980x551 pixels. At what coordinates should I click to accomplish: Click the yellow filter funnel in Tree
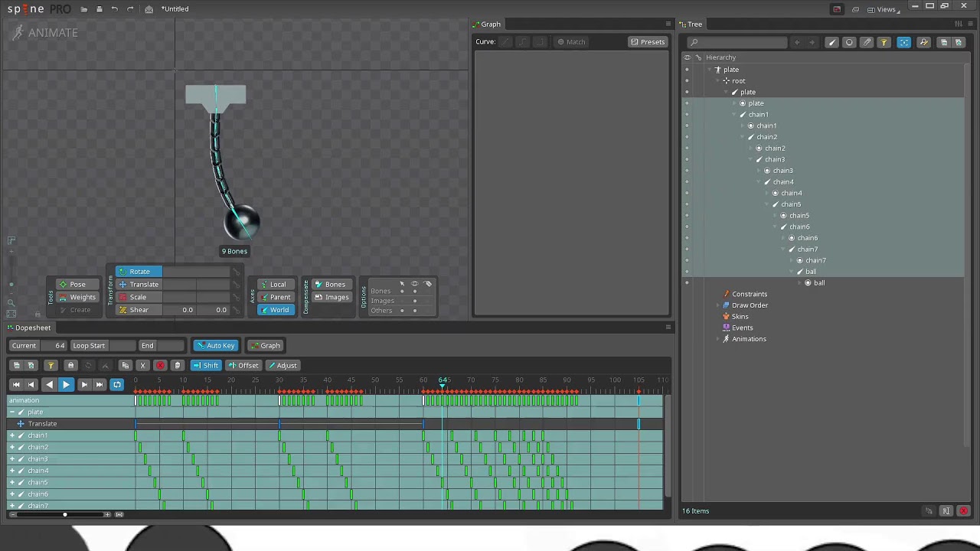(x=884, y=43)
